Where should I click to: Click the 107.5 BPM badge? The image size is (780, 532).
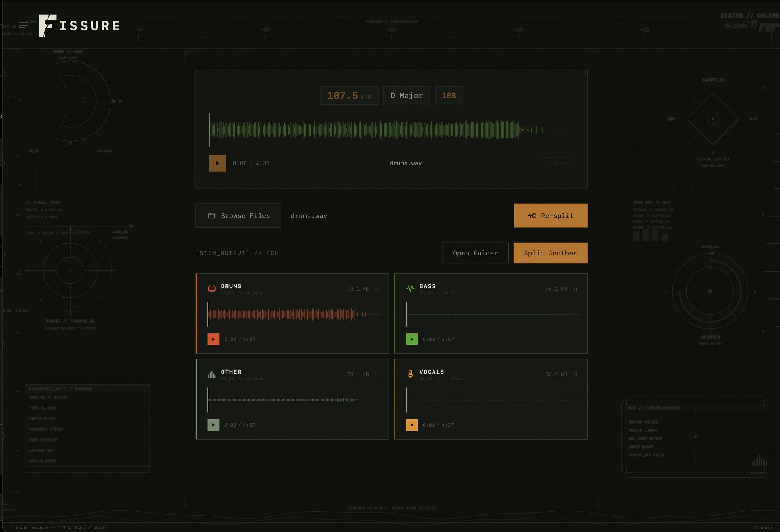click(x=349, y=96)
